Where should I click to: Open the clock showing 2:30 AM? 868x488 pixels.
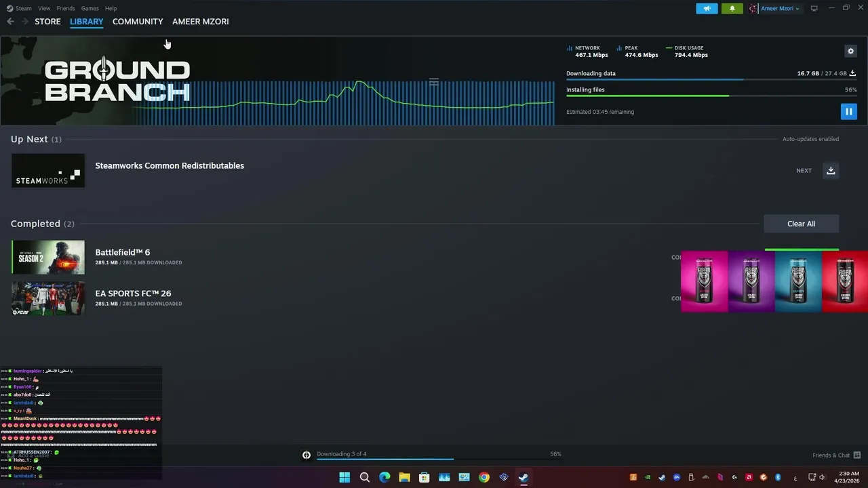coord(849,477)
